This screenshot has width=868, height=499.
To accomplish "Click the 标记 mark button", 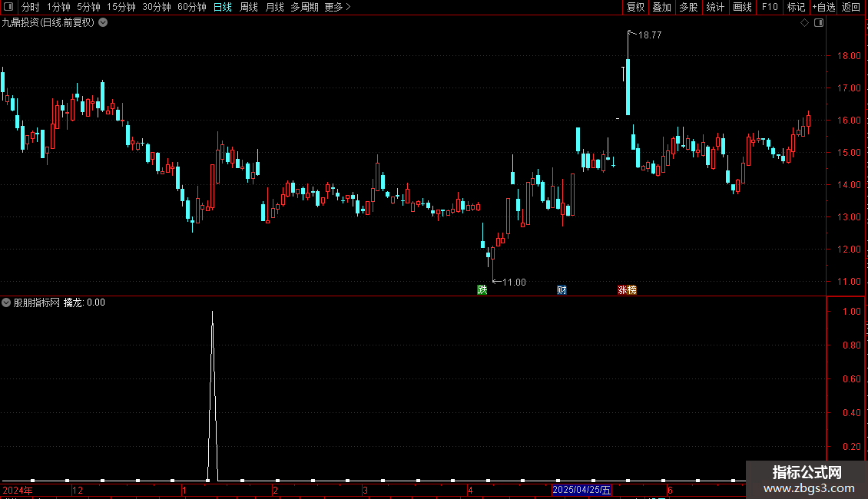I will tap(796, 7).
